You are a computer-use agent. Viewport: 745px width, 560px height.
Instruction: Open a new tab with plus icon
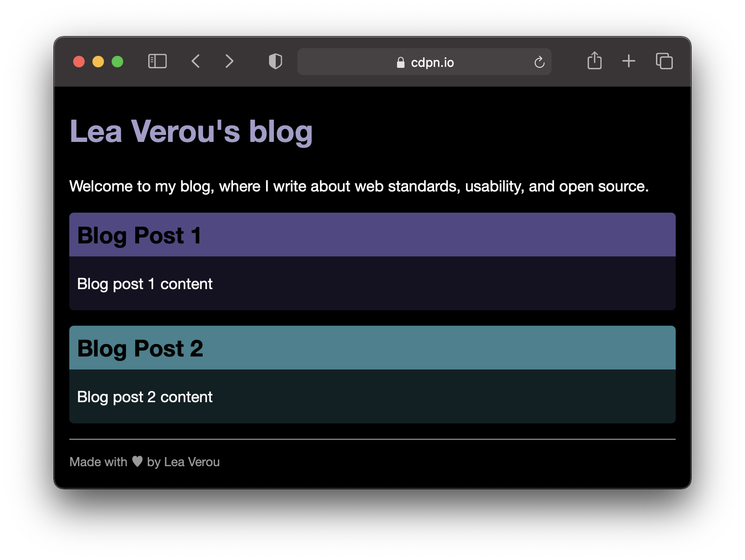click(x=629, y=61)
